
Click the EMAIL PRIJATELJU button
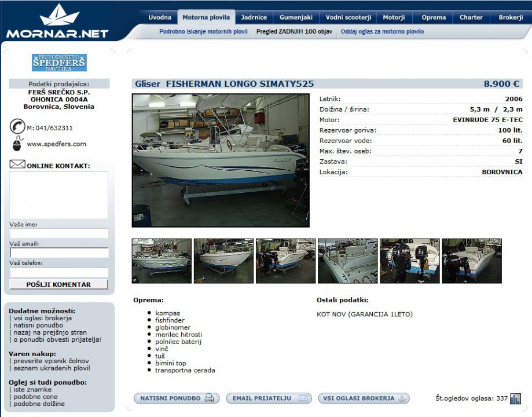pyautogui.click(x=269, y=398)
